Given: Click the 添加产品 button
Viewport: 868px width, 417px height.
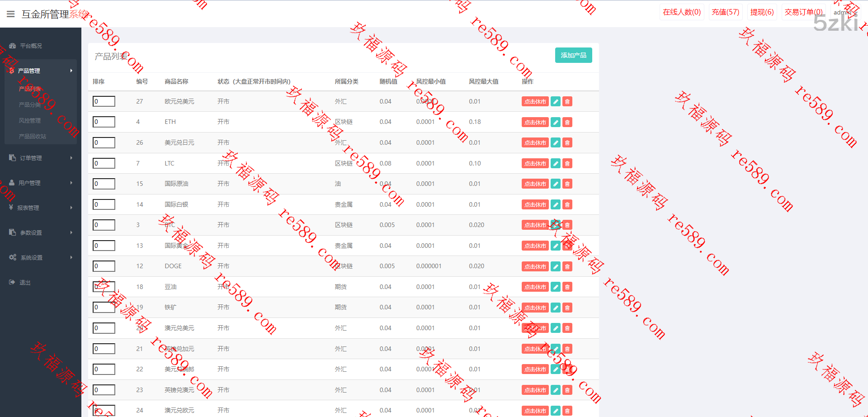Looking at the screenshot, I should [x=573, y=55].
